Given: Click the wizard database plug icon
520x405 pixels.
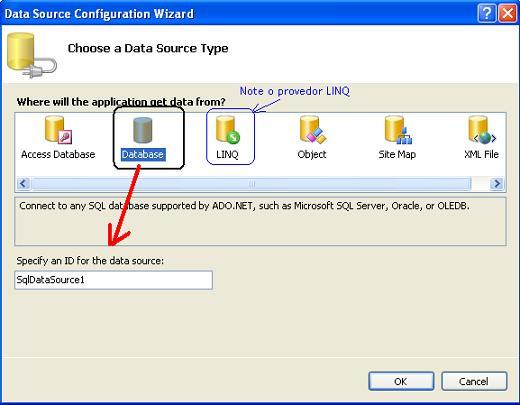Looking at the screenshot, I should point(32,55).
